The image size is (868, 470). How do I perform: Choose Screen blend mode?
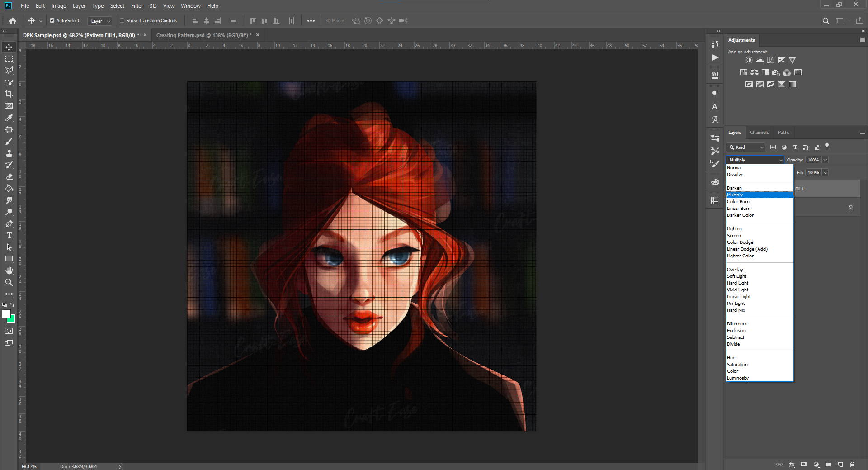760,236
